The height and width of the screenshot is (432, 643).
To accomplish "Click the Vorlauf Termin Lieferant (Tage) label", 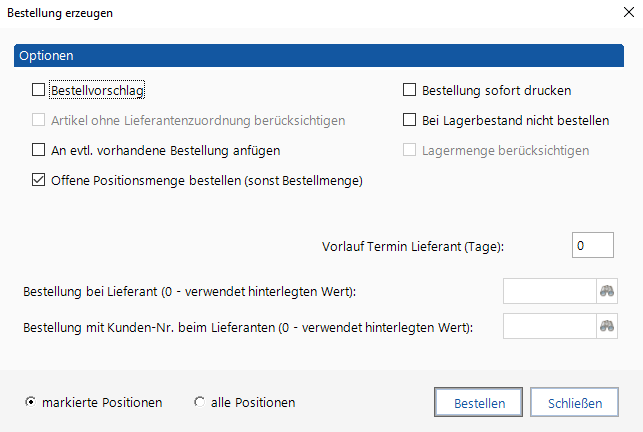I will coord(413,246).
